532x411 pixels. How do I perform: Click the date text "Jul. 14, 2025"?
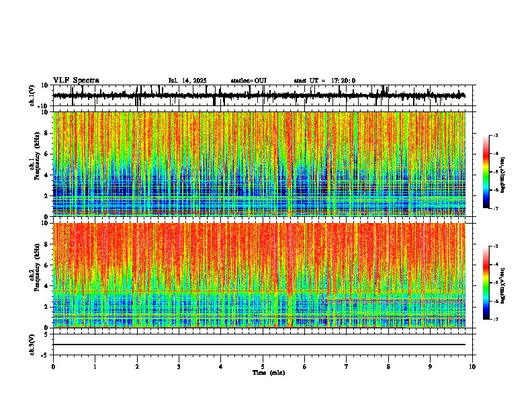click(187, 81)
